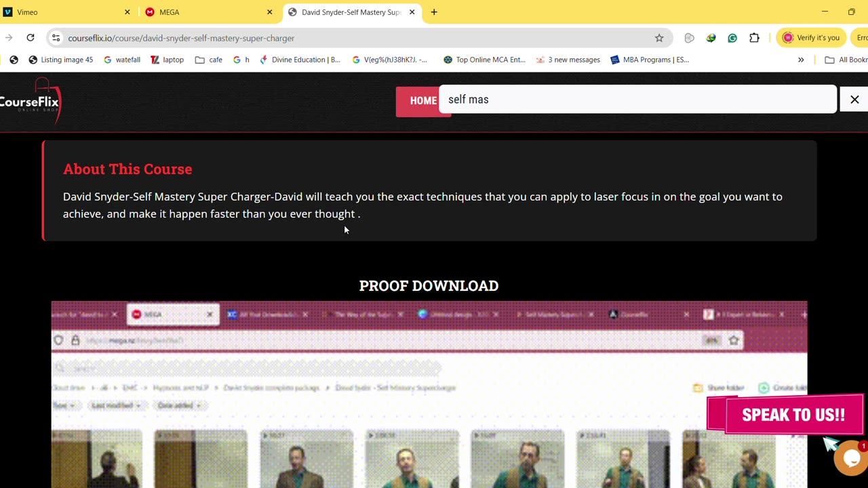The height and width of the screenshot is (488, 868).
Task: Open a new browser tab
Action: [x=434, y=12]
